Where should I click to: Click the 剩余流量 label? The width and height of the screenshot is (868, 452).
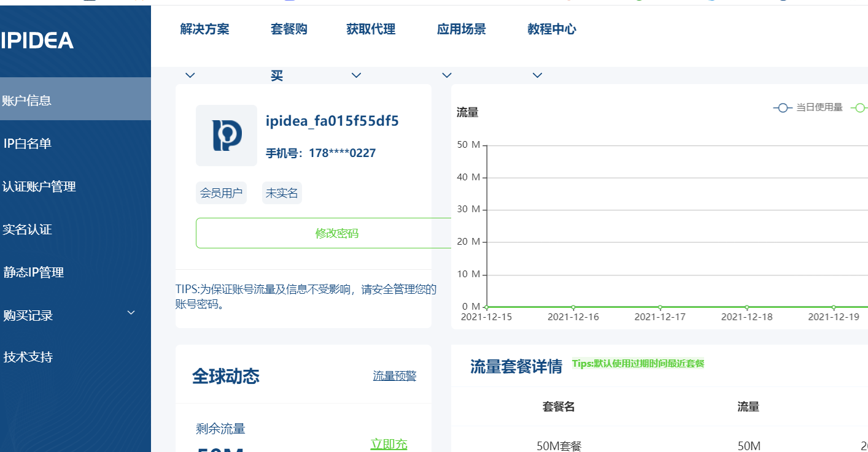(x=220, y=429)
